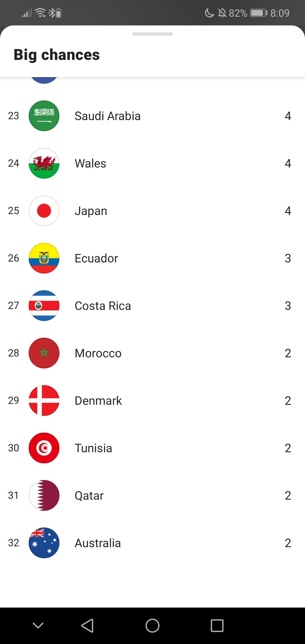Open the Costa Rica flag icon
305x644 pixels.
[44, 306]
